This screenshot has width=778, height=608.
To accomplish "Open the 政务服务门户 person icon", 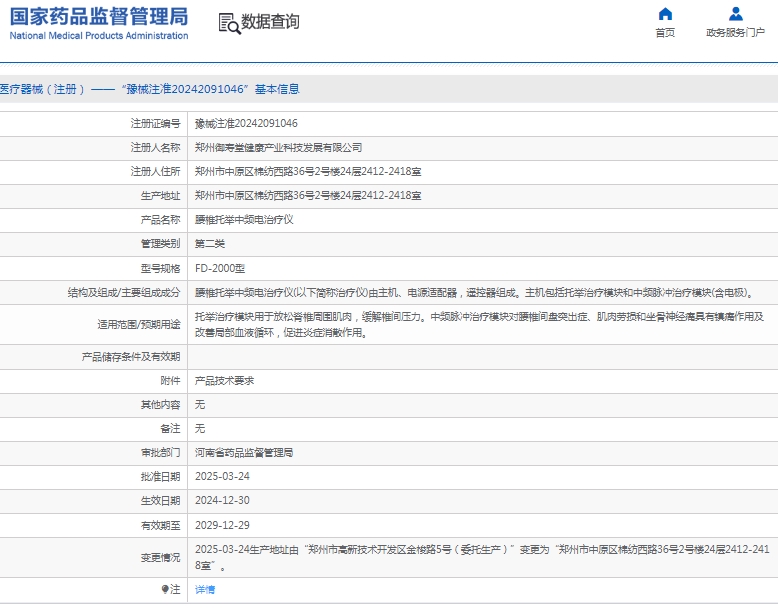I will point(735,14).
